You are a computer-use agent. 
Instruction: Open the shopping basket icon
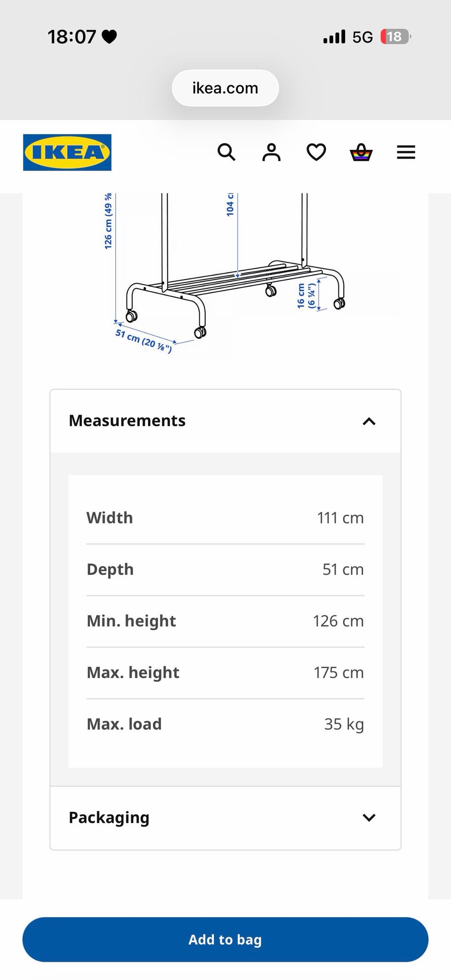click(x=361, y=152)
